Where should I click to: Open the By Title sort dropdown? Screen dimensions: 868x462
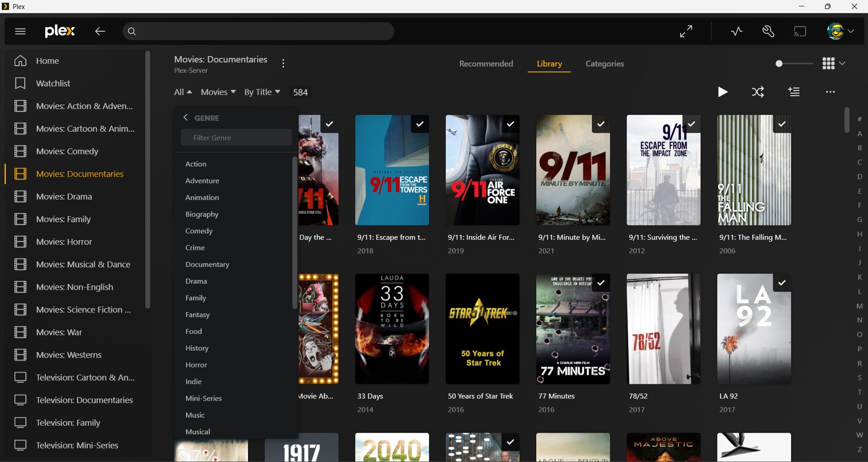click(x=262, y=92)
